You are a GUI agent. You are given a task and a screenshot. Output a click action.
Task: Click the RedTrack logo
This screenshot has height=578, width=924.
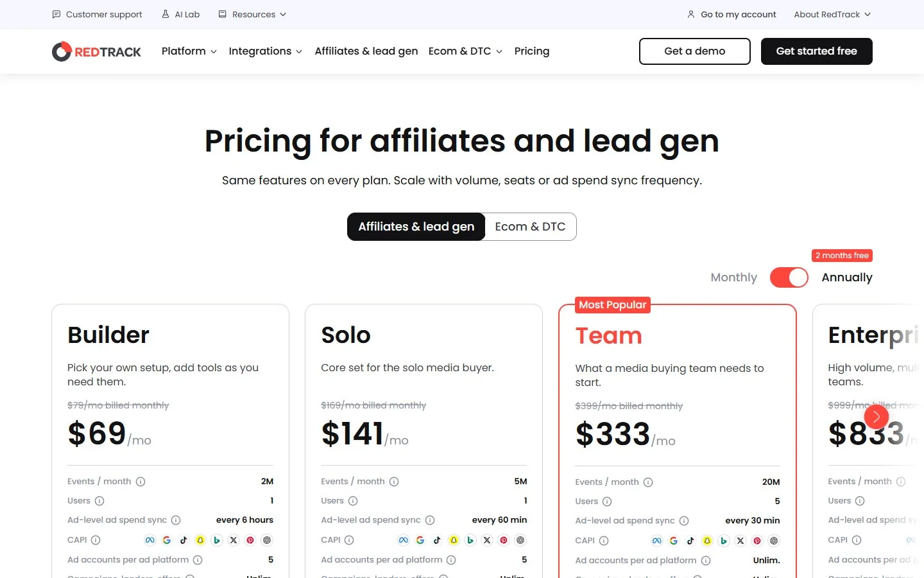pyautogui.click(x=96, y=51)
